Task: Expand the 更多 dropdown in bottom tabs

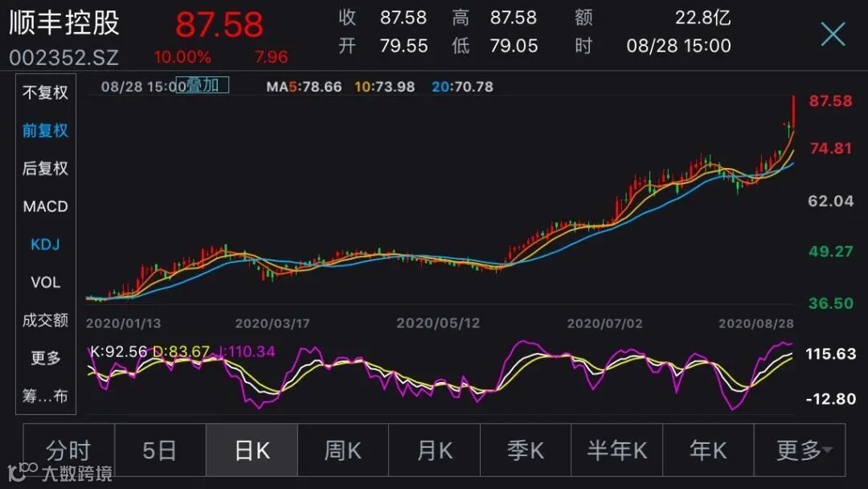Action: point(800,450)
